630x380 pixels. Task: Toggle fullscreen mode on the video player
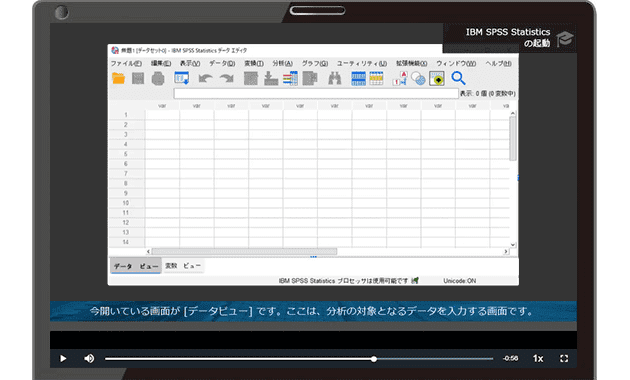coord(564,358)
